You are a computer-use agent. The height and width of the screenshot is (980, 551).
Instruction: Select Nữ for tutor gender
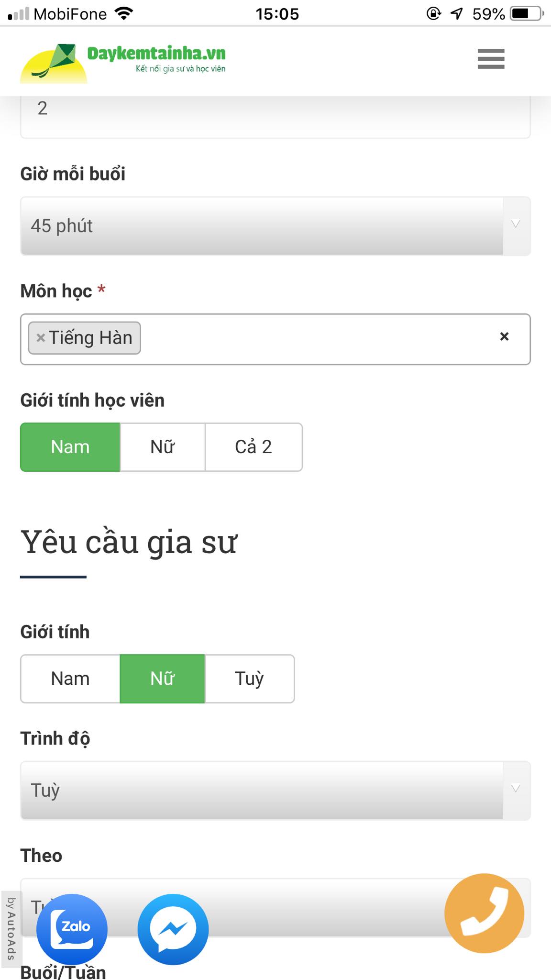pos(163,679)
